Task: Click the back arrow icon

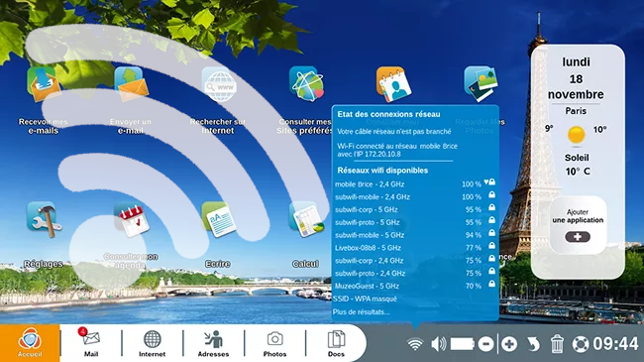Action: pyautogui.click(x=533, y=344)
